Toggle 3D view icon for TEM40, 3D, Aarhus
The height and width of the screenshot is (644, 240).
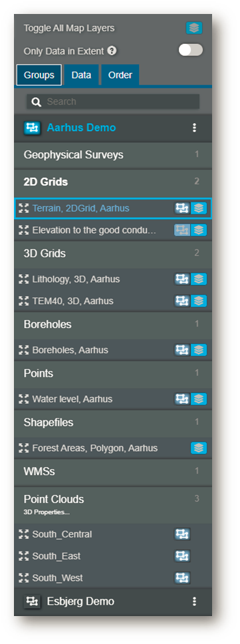181,301
